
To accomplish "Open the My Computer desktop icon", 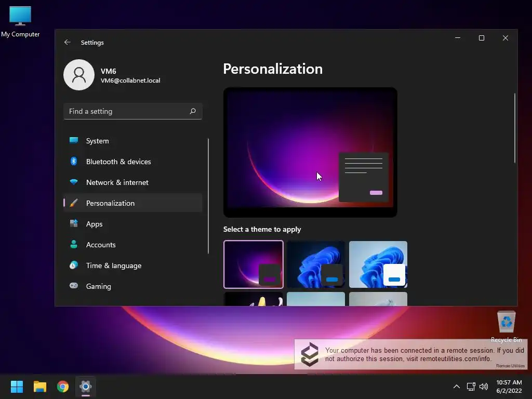I will click(20, 21).
